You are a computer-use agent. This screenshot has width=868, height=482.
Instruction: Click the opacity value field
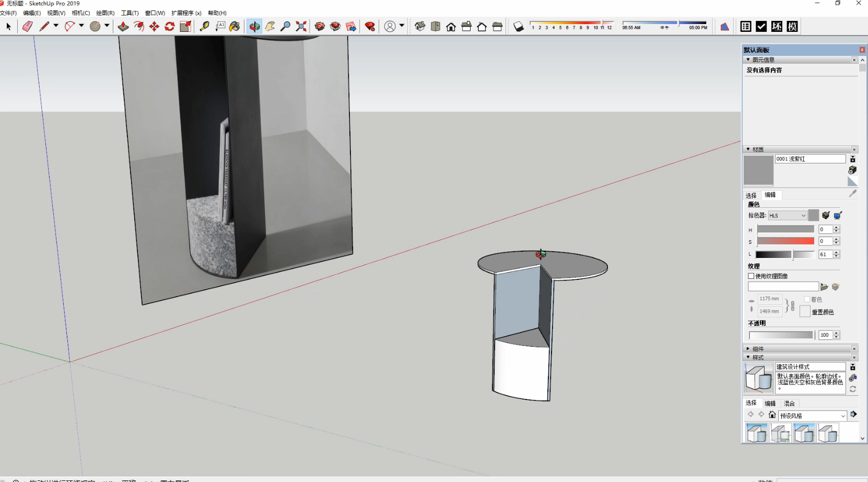(825, 335)
